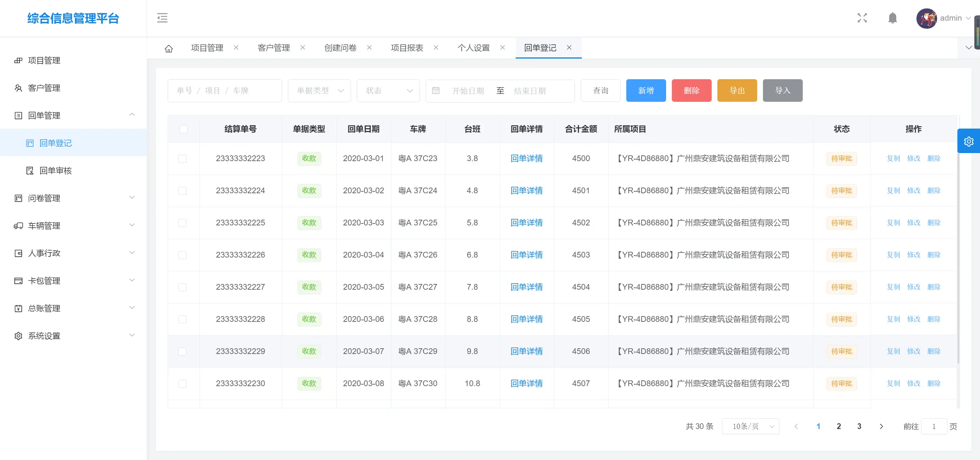Select all rows with header checkbox

point(184,129)
